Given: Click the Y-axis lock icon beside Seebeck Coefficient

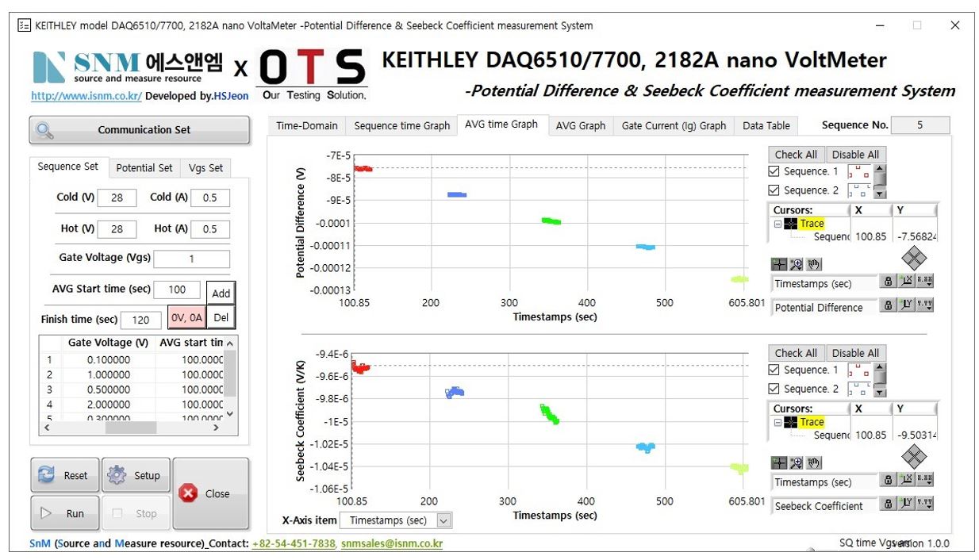Looking at the screenshot, I should (889, 504).
